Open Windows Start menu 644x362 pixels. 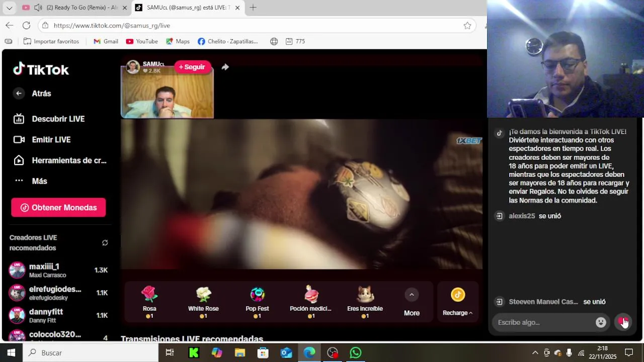(11, 352)
